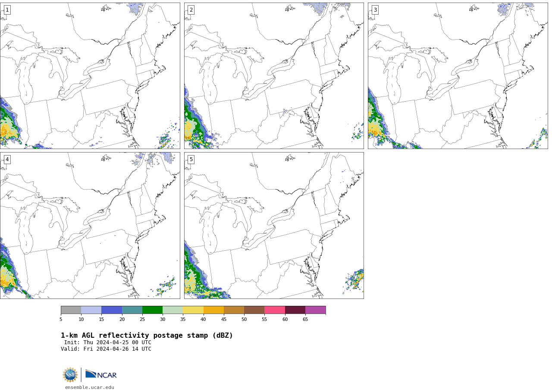Click the brown 50-55 dBZ swatch
This screenshot has width=552, height=392.
254,310
